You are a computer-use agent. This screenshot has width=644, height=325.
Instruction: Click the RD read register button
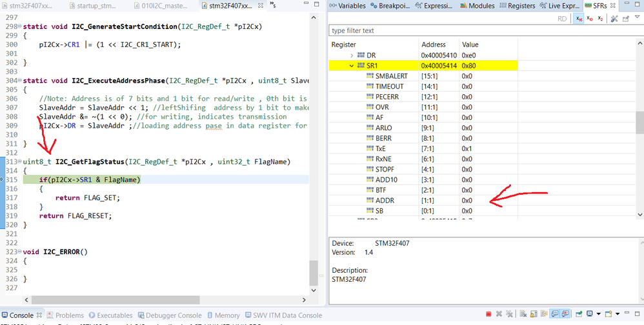tap(562, 19)
